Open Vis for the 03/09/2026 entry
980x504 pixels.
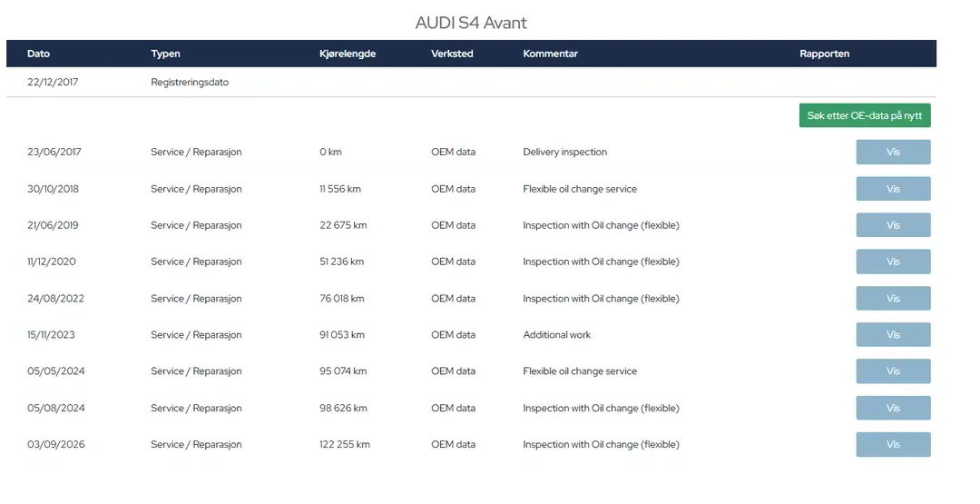click(x=893, y=445)
